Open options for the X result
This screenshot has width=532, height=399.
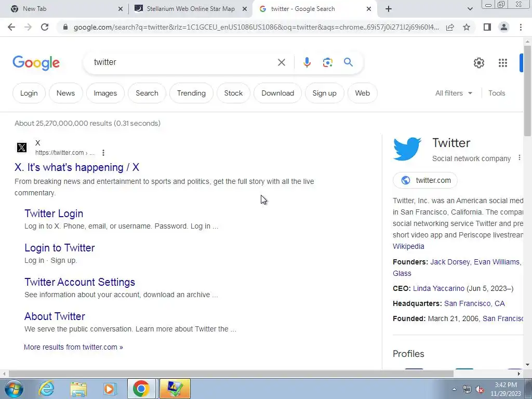(103, 153)
